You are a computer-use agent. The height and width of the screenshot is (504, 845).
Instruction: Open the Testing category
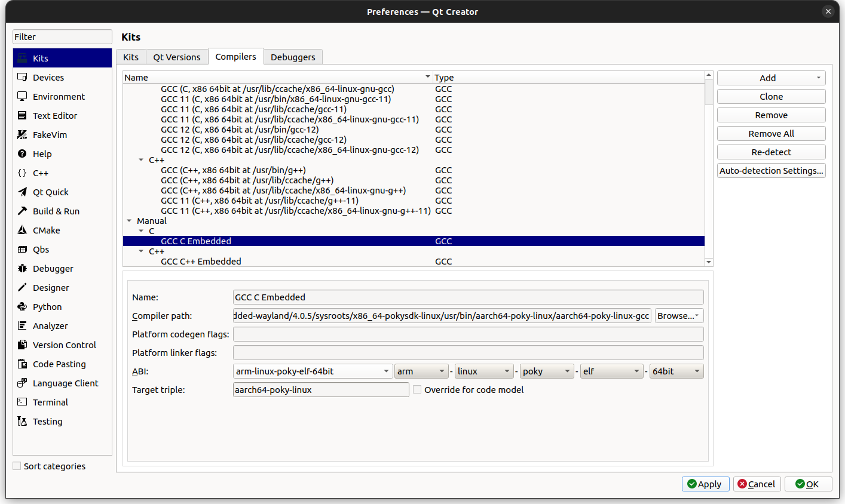click(x=23, y=421)
